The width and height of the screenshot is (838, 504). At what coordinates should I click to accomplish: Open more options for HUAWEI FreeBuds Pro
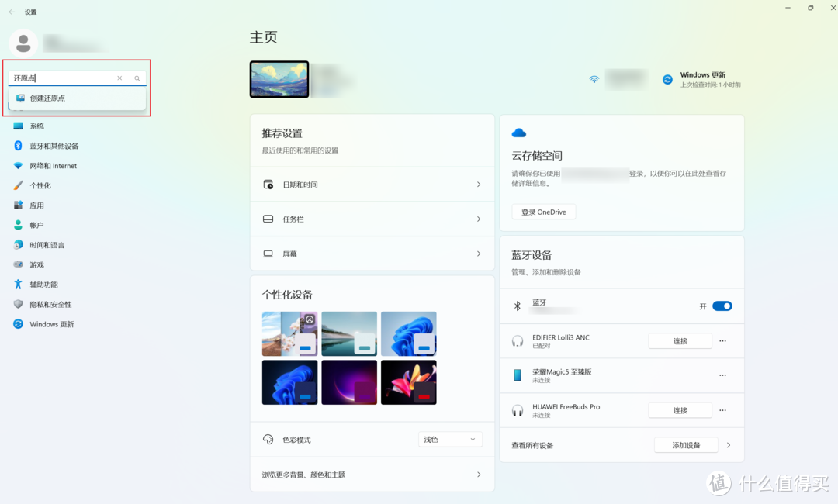point(722,410)
